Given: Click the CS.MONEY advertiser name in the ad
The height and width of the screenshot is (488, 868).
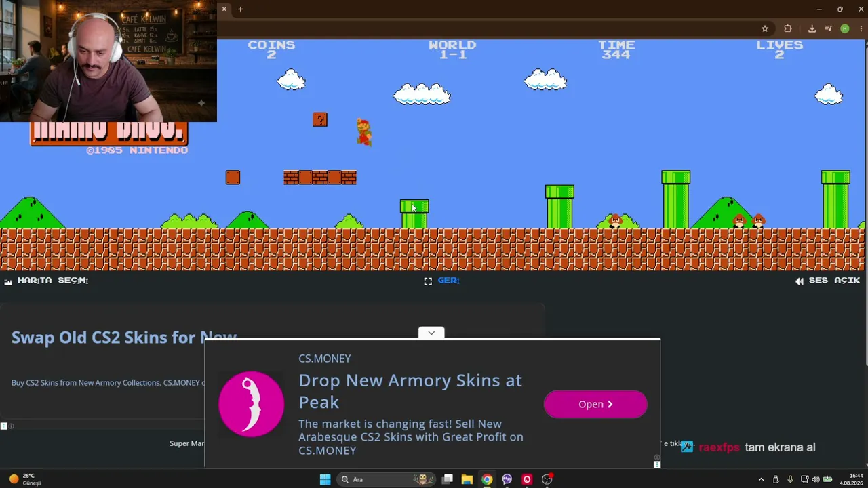Looking at the screenshot, I should [325, 359].
